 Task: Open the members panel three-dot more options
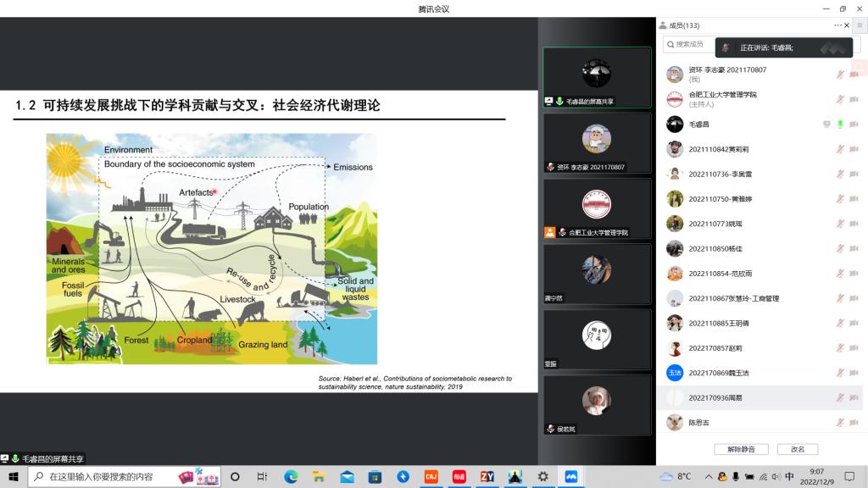(x=838, y=25)
